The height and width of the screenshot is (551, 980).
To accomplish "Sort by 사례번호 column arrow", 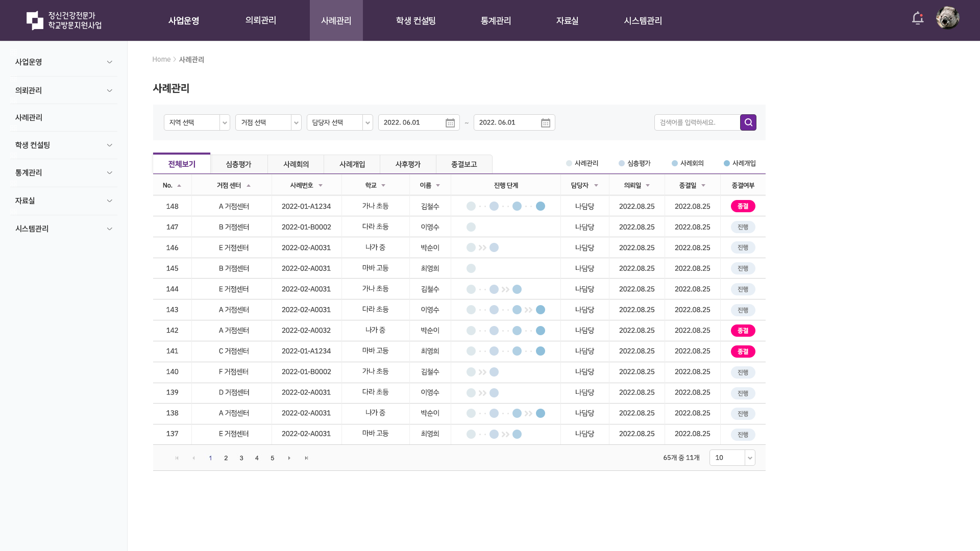I will coord(321,186).
